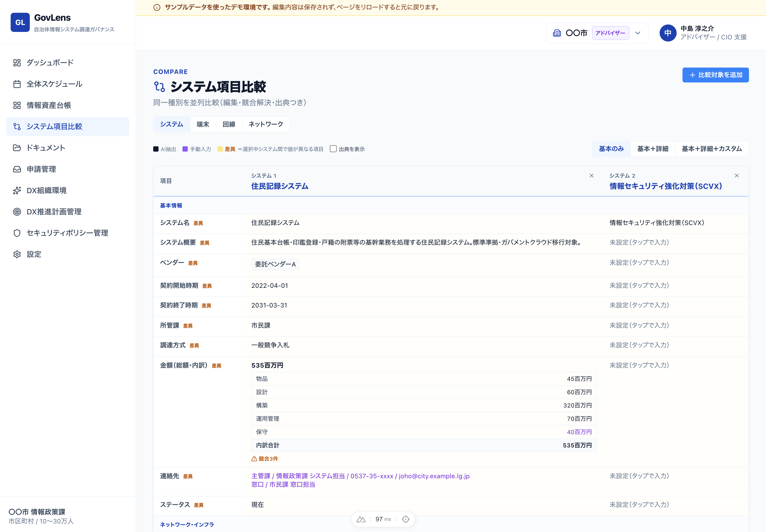
Task: Open the 全体スケジュール menu item
Action: pyautogui.click(x=68, y=84)
